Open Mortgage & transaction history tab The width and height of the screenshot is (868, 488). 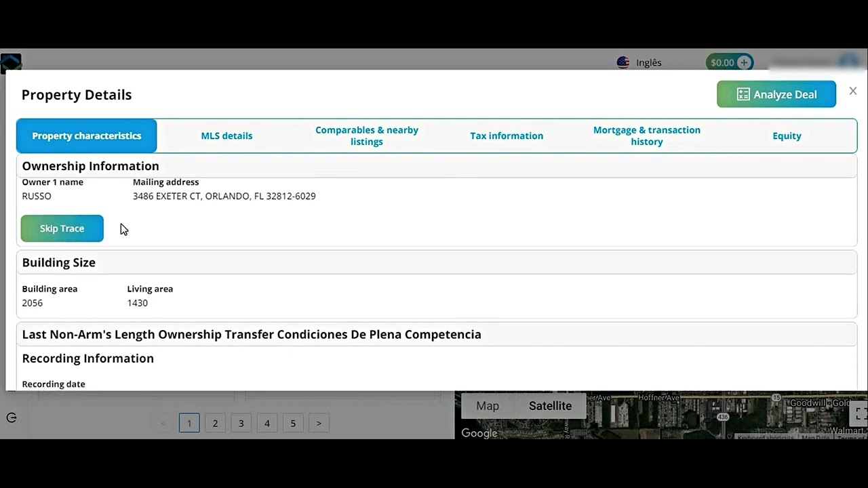tap(647, 136)
